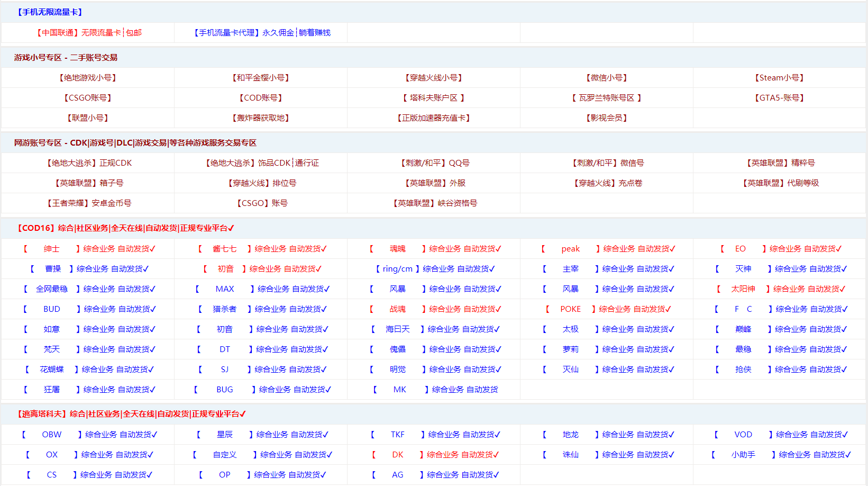Image resolution: width=868 pixels, height=486 pixels.
Task: Open the OBW 综合业务 link
Action: 88,434
